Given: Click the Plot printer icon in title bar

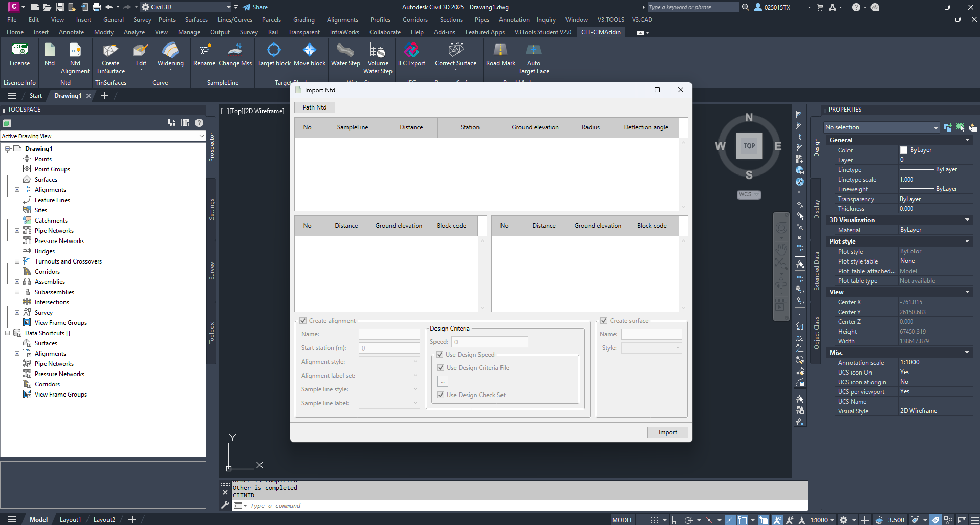Looking at the screenshot, I should (97, 7).
